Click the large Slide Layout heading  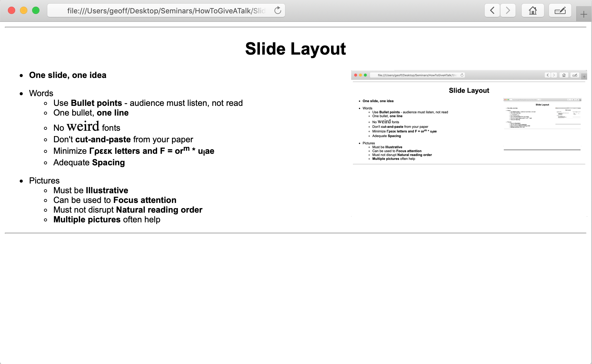point(295,49)
